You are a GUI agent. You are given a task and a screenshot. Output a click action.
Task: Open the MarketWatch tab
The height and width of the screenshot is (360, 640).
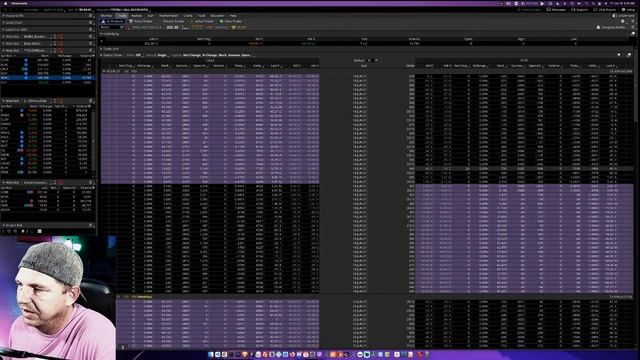(x=169, y=16)
